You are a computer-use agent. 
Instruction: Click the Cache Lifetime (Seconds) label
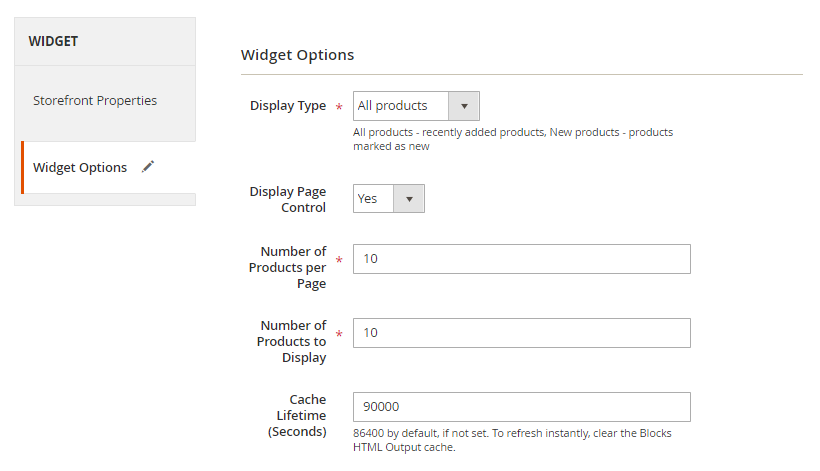tap(297, 415)
